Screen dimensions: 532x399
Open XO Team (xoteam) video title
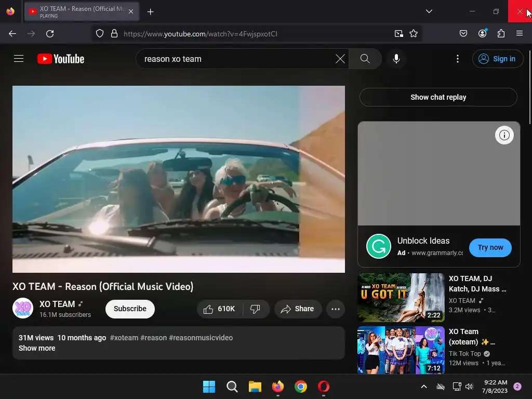coord(472,337)
